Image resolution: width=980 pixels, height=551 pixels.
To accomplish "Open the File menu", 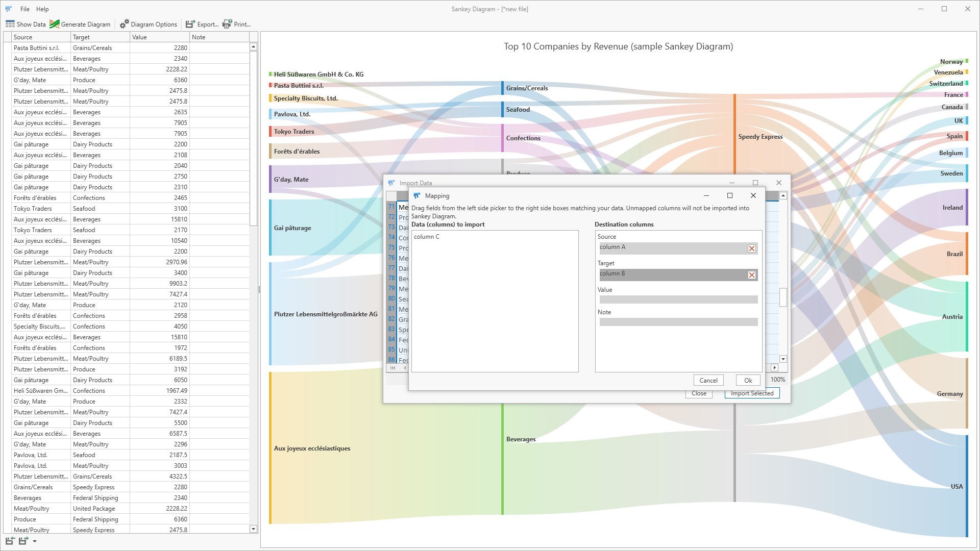I will (x=25, y=9).
